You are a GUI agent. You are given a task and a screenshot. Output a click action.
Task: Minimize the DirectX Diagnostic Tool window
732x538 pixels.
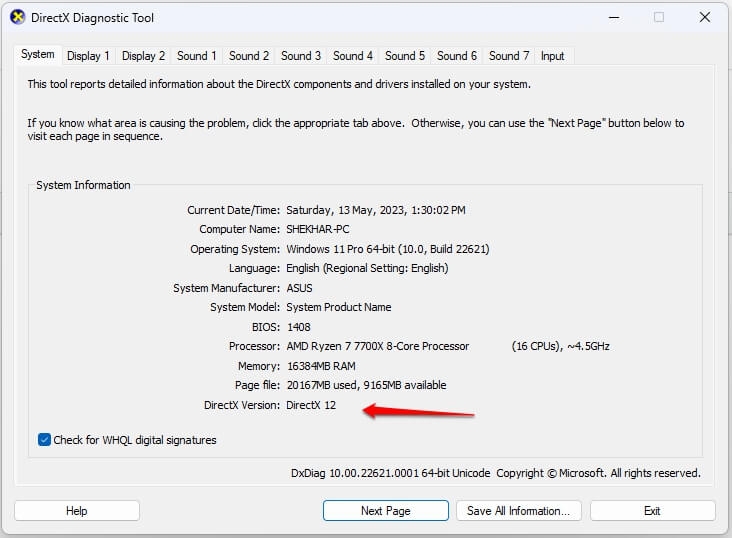[614, 18]
